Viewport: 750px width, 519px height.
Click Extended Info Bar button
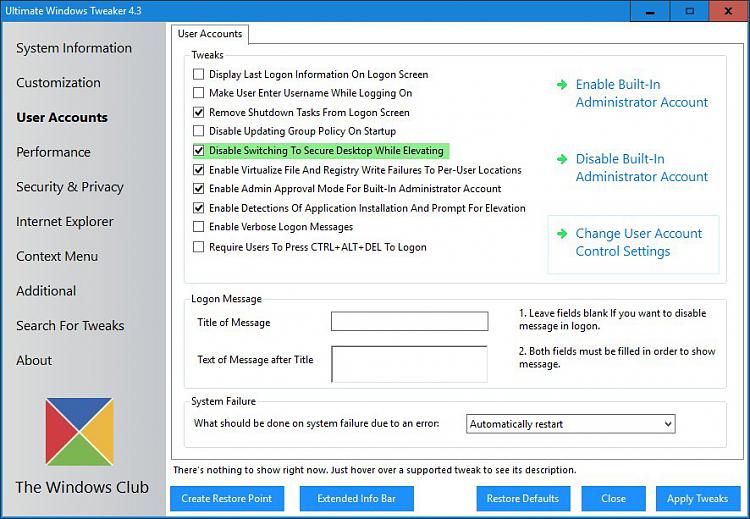tap(356, 498)
